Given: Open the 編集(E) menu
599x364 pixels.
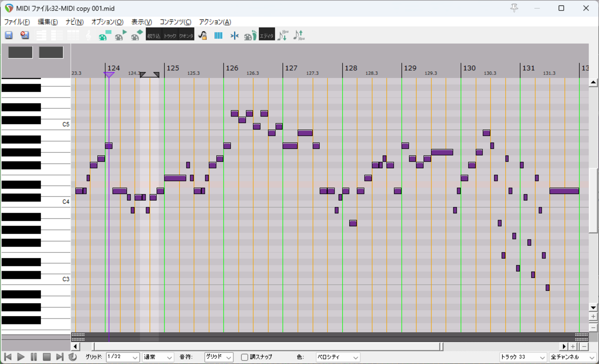Looking at the screenshot, I should coord(47,22).
